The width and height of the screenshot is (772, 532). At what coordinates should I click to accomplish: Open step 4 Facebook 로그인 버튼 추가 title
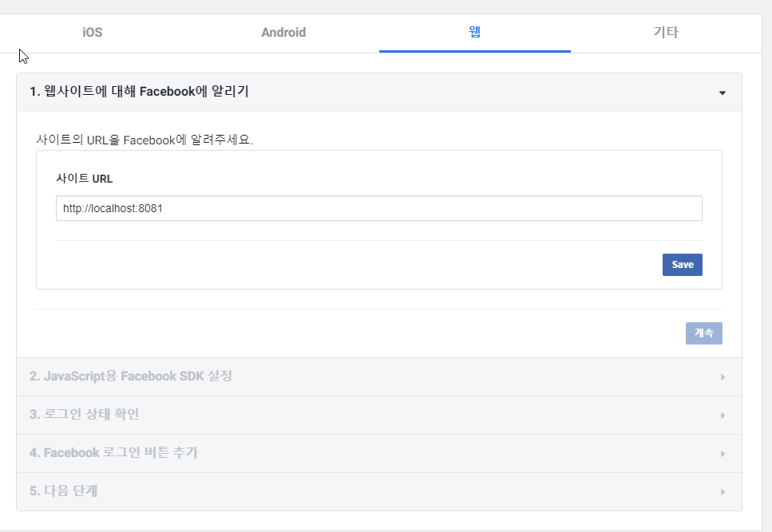point(113,452)
